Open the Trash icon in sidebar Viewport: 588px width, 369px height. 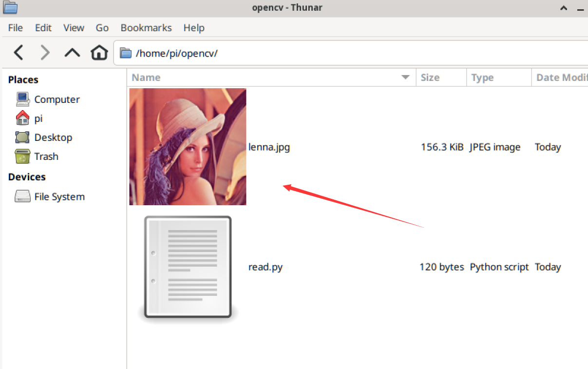(23, 156)
